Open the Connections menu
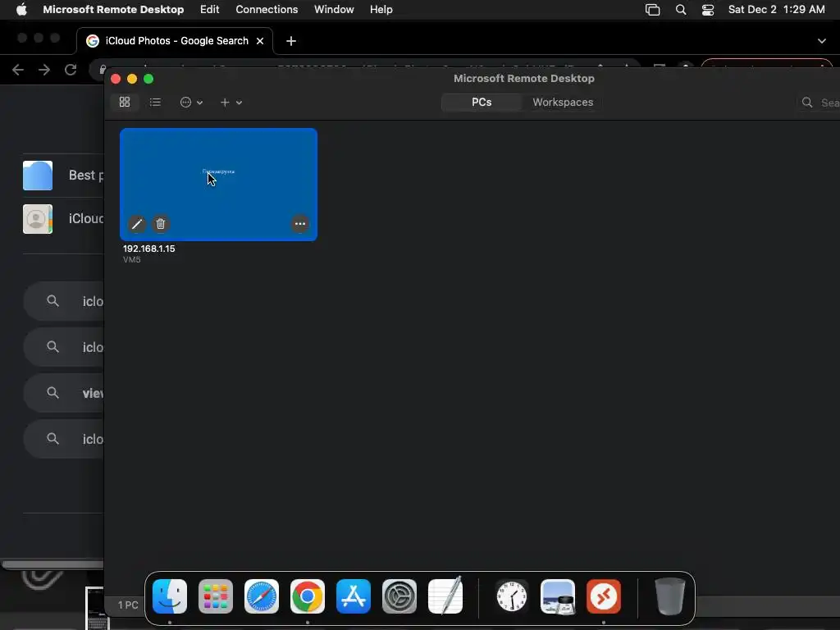This screenshot has width=840, height=630. (267, 10)
